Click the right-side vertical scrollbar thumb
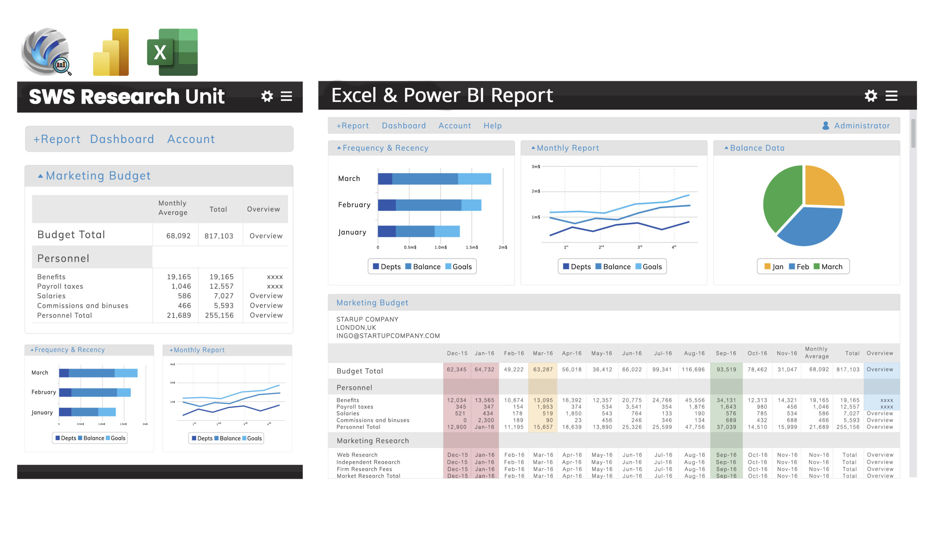 click(913, 133)
